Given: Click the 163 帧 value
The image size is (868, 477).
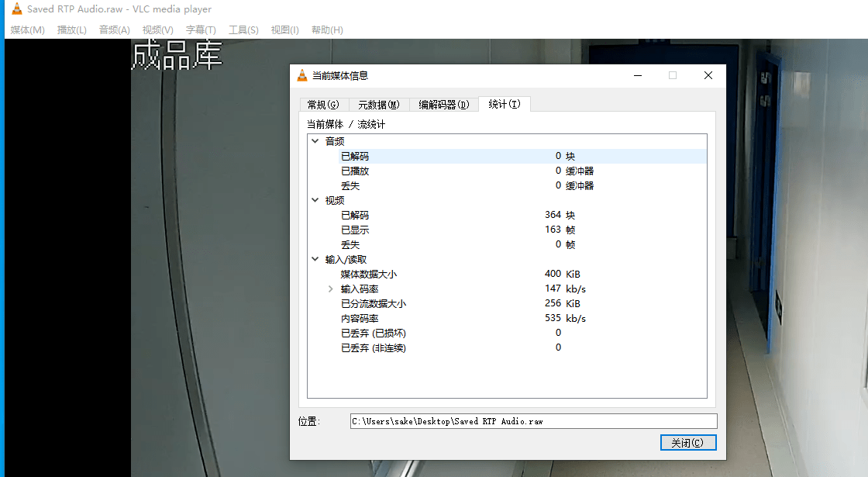Looking at the screenshot, I should pos(560,230).
